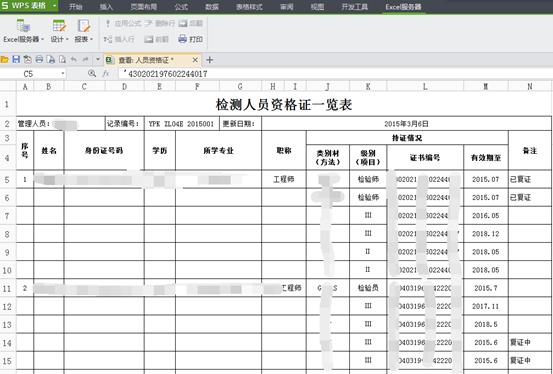Switch to the 公式 ribbon tab

(x=181, y=7)
